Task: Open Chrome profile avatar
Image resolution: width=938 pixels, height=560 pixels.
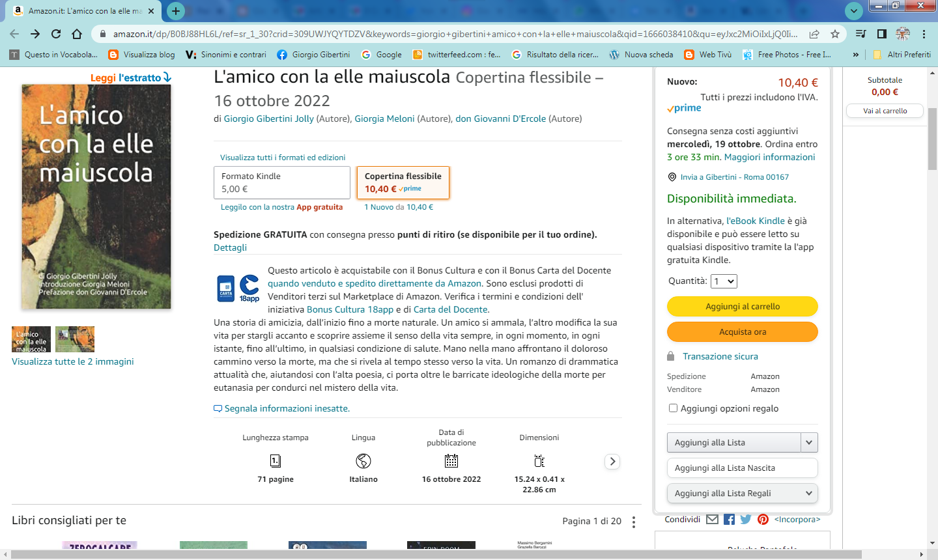Action: [903, 34]
